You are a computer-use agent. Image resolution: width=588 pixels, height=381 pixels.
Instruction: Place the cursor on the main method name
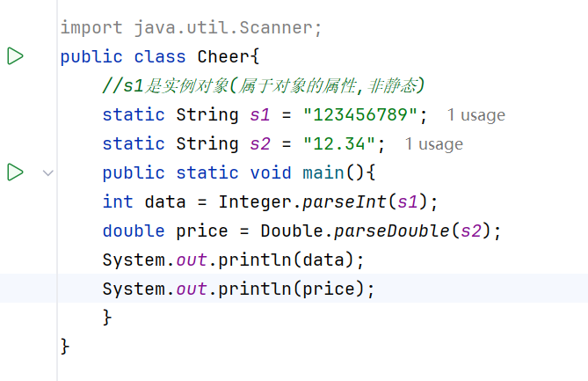(x=323, y=172)
